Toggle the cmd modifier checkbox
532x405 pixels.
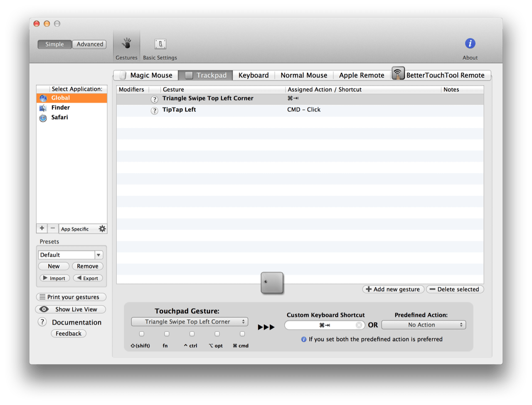coord(242,334)
